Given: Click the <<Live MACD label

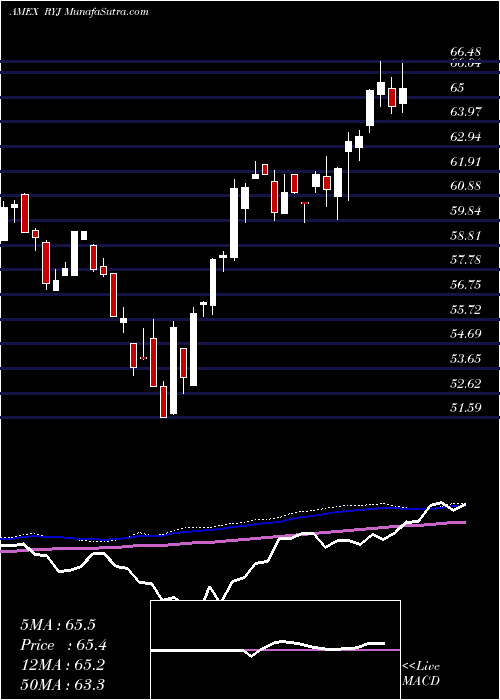Looking at the screenshot, I should pyautogui.click(x=421, y=674).
